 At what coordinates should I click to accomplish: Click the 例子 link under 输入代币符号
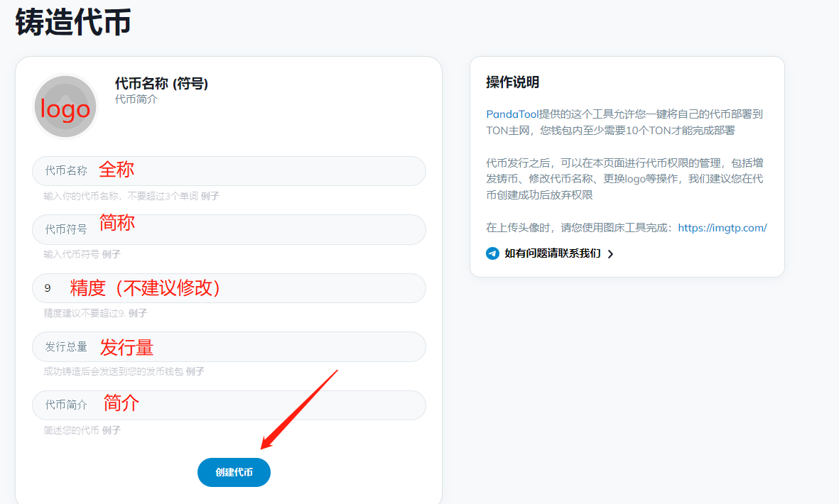click(112, 254)
